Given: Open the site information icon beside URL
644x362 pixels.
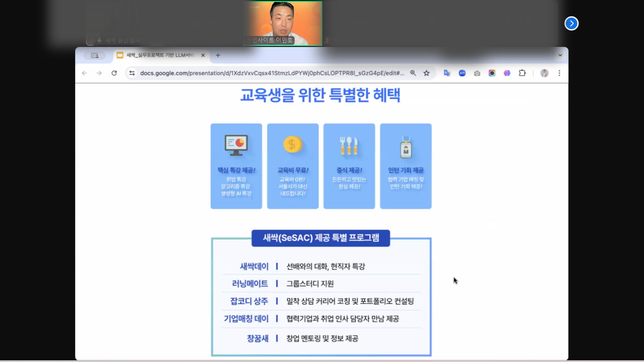Looking at the screenshot, I should click(132, 73).
